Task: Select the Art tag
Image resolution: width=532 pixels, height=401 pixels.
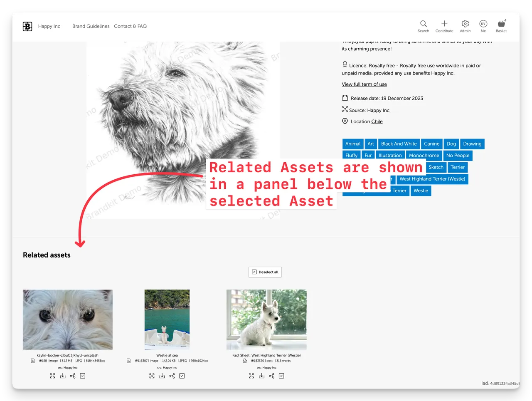Action: point(371,144)
